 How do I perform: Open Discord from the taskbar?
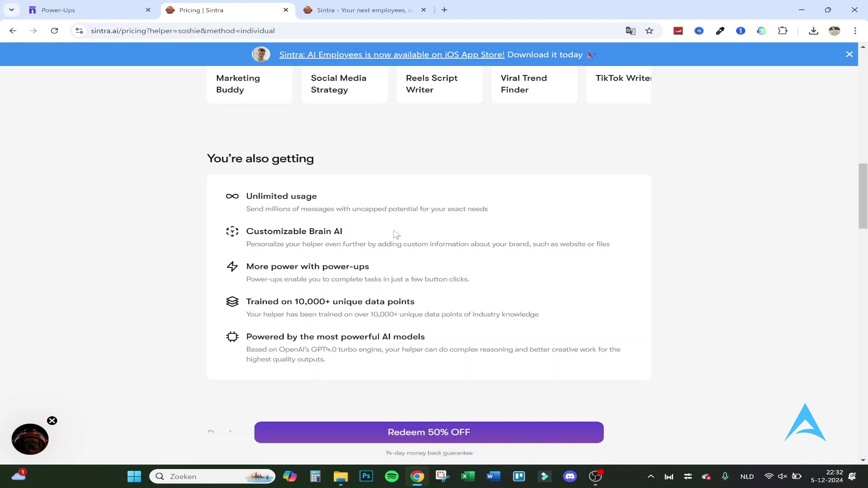[570, 476]
